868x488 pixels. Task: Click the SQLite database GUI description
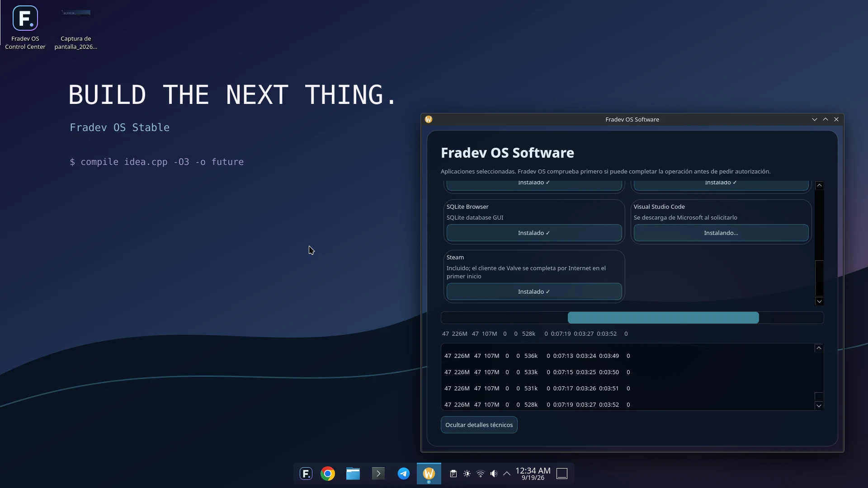[475, 218]
